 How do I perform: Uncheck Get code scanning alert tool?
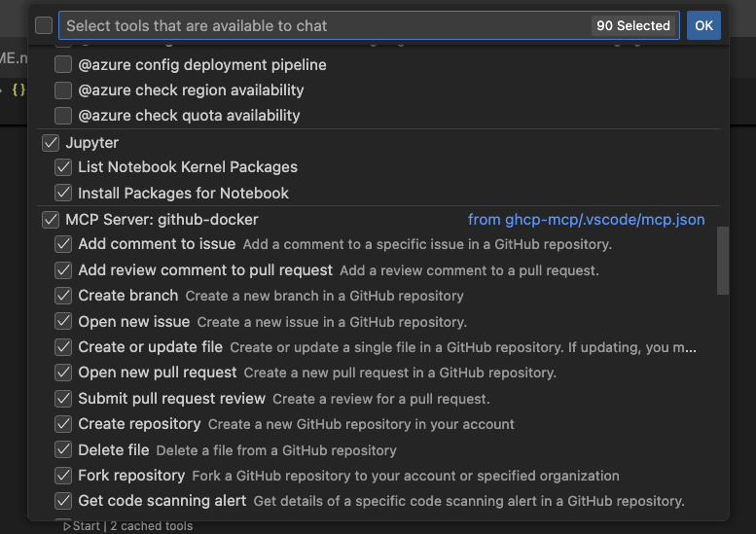(63, 501)
